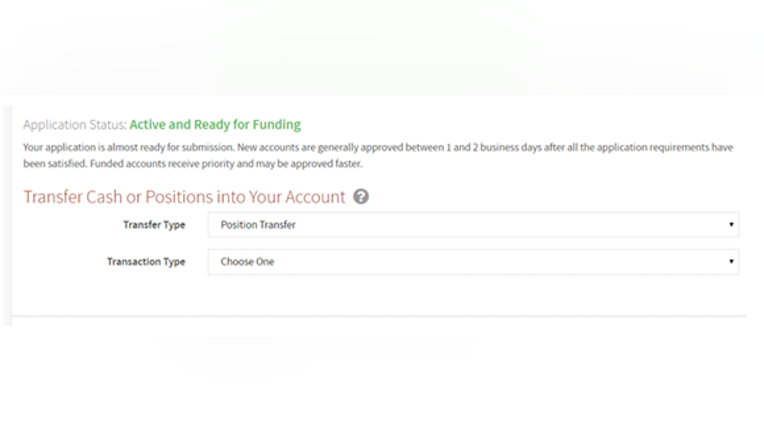Screen dimensions: 764x432
Task: Click the Position Transfer selected value text
Action: 258,225
